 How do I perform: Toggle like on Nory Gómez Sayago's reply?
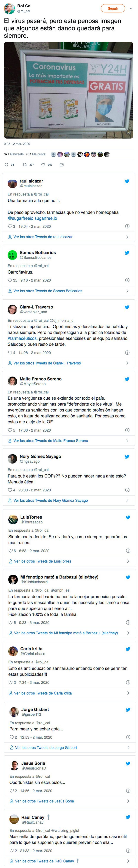pyautogui.click(x=10, y=490)
